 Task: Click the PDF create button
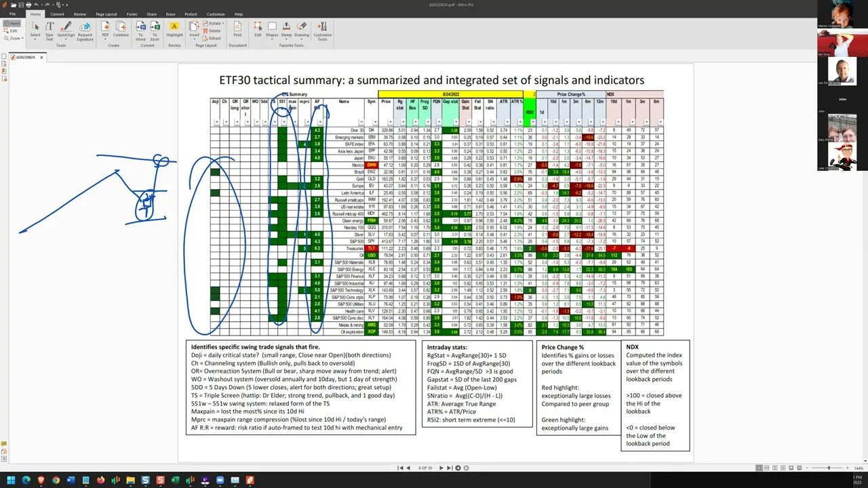[x=105, y=29]
